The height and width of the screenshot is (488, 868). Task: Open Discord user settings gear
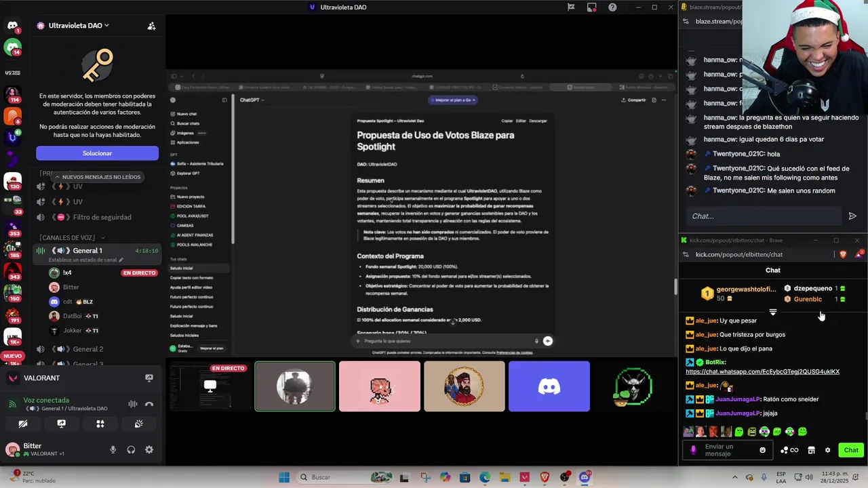click(149, 449)
